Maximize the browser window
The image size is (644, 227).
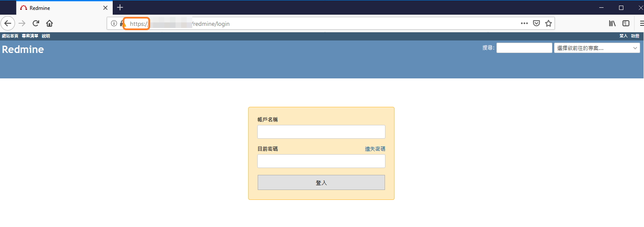click(x=621, y=8)
